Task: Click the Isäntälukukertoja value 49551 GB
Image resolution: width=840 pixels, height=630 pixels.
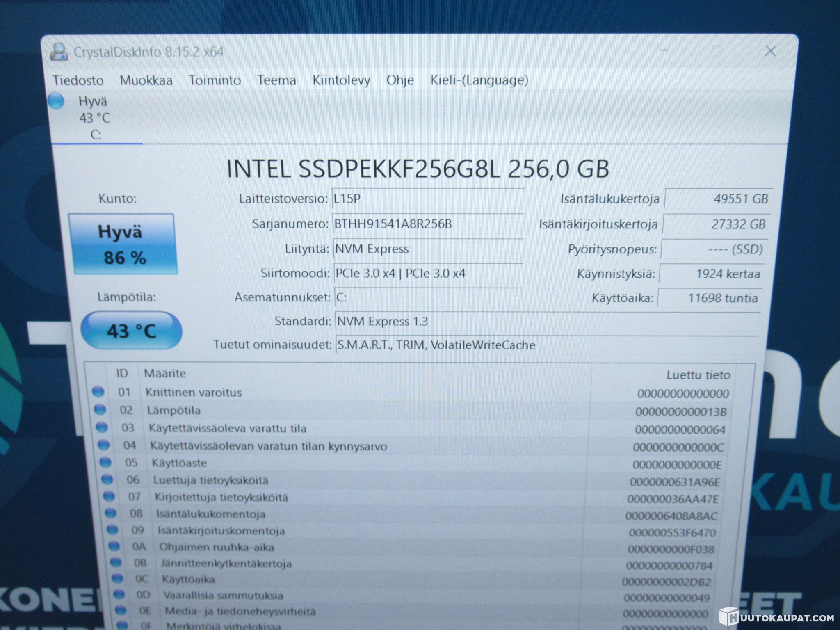Action: 719,199
